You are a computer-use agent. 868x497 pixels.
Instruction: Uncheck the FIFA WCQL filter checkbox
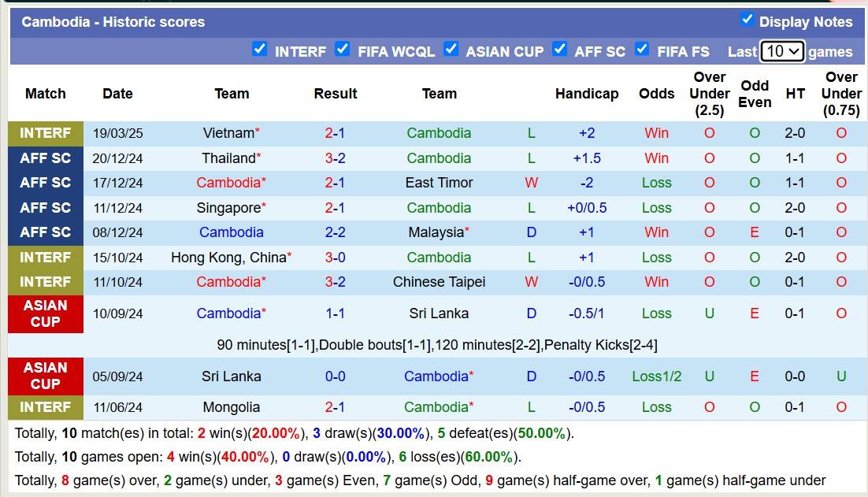point(342,49)
